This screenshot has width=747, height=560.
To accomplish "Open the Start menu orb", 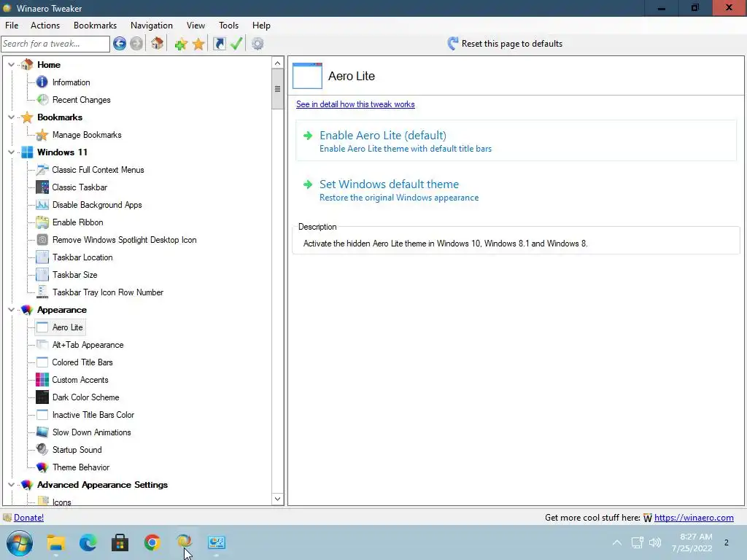I will [x=20, y=542].
